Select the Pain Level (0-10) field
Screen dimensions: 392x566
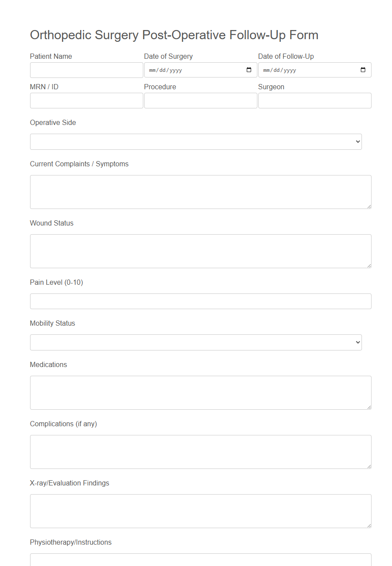click(200, 301)
